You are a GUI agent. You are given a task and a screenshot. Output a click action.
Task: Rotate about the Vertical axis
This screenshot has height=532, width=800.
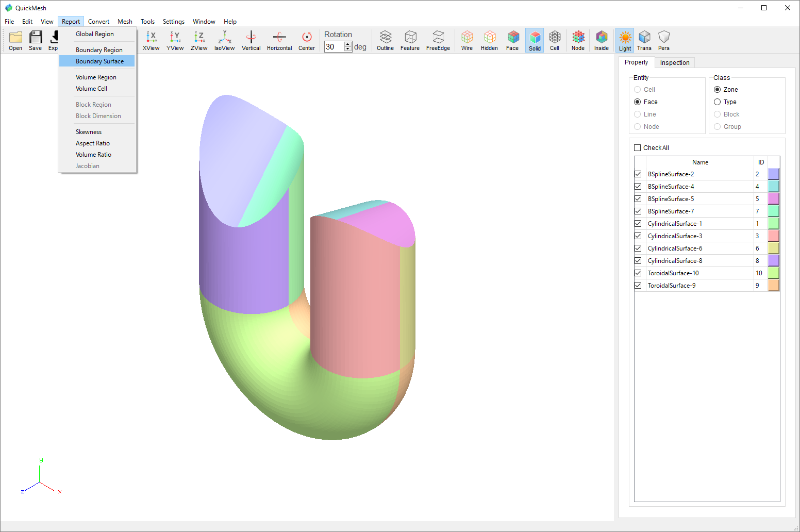[x=251, y=40]
